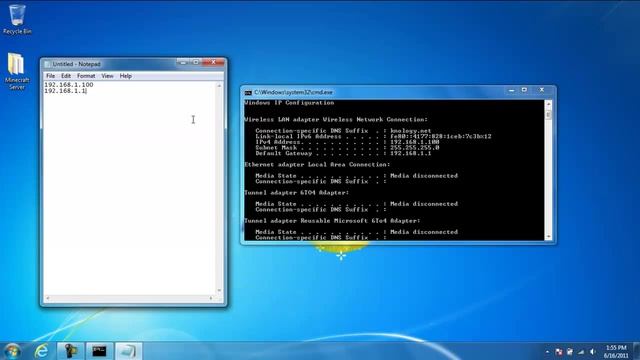Click the cmd window scrollbar thumb
The width and height of the screenshot is (640, 360).
click(x=548, y=116)
